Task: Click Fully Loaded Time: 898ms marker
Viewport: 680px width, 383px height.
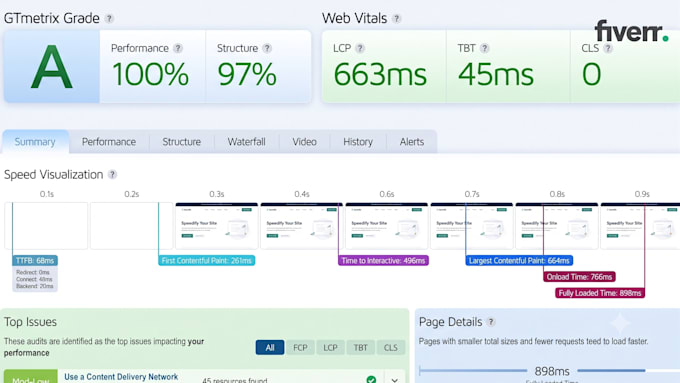Action: coord(600,293)
